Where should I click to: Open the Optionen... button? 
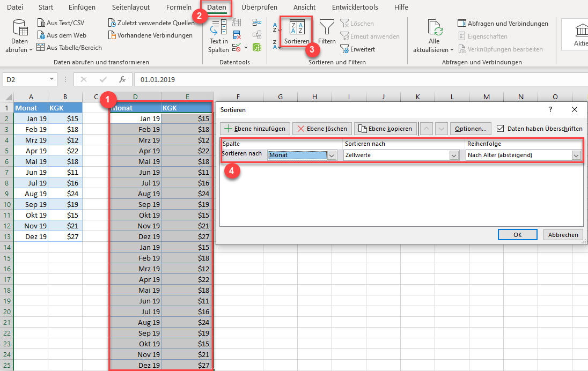[471, 129]
